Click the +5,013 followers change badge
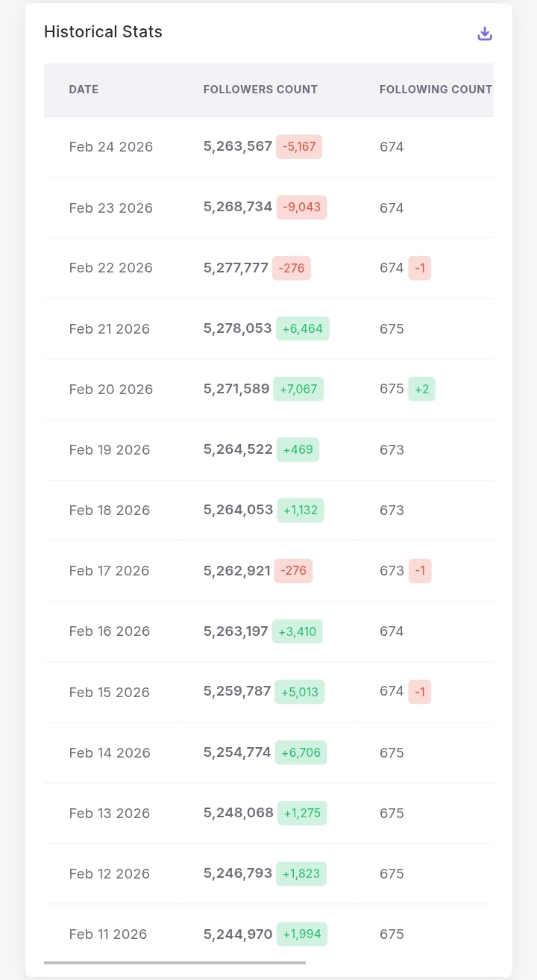537x980 pixels. pyautogui.click(x=299, y=692)
